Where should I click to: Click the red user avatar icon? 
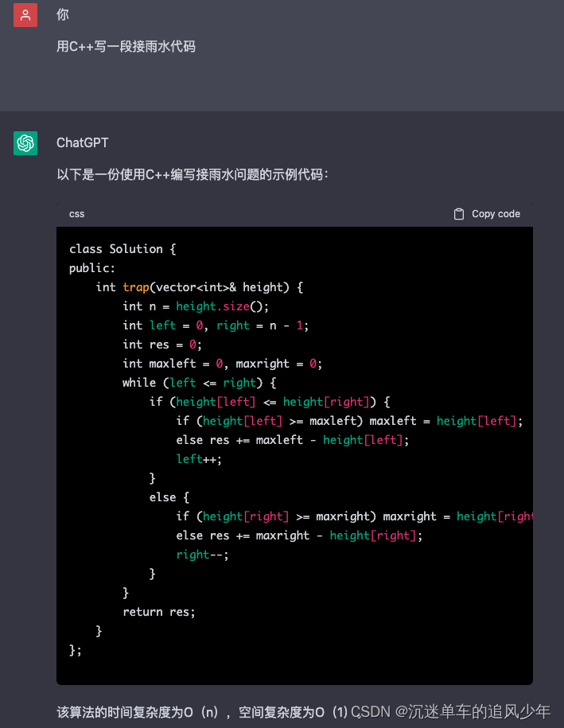pyautogui.click(x=25, y=15)
